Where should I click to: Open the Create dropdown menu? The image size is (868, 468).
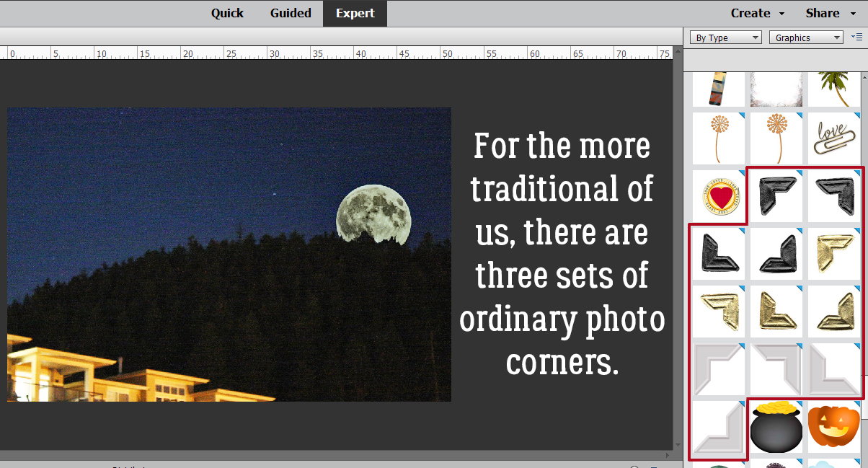[x=758, y=13]
